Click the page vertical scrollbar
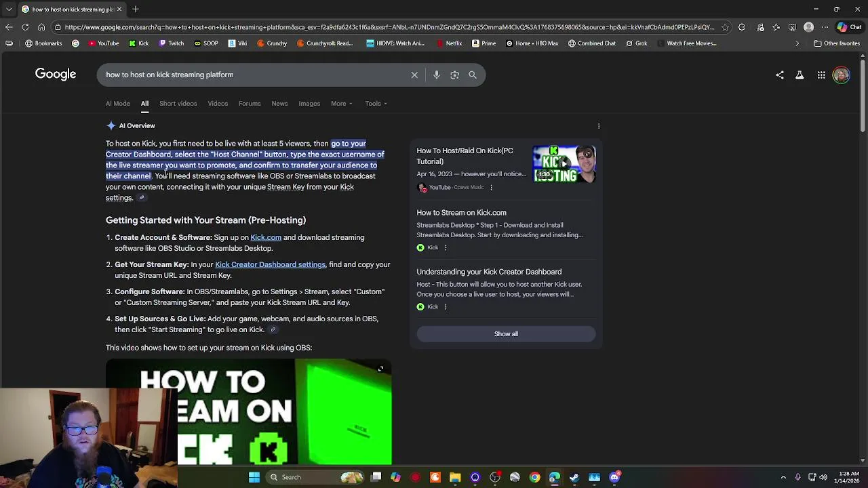This screenshot has width=868, height=488. 863,95
